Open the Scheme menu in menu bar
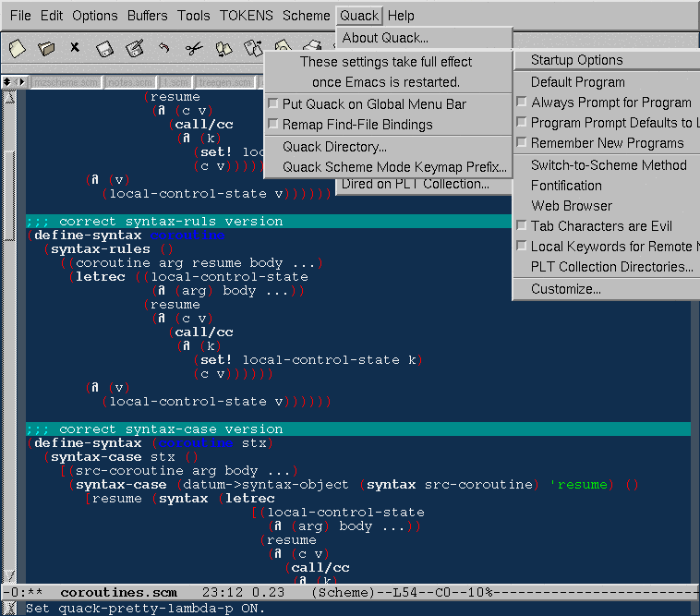This screenshot has width=700, height=616. pos(306,16)
